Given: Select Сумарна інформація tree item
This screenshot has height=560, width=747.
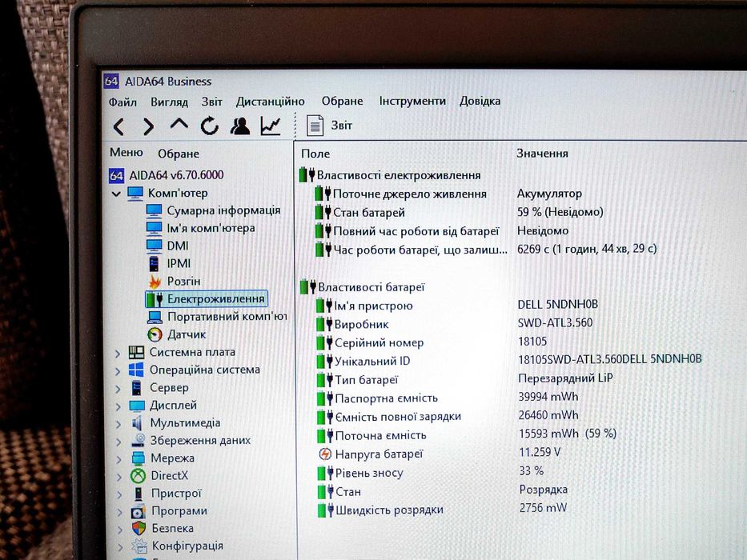Looking at the screenshot, I should coord(213,210).
